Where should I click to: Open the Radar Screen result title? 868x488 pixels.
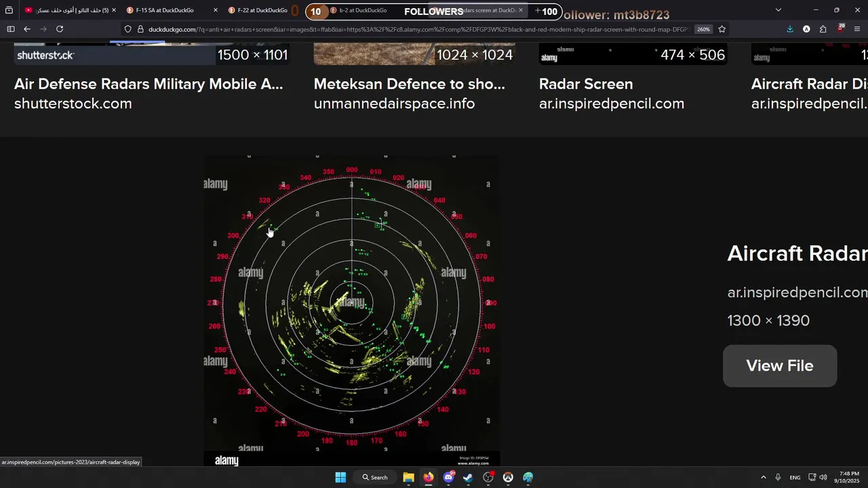click(x=586, y=84)
